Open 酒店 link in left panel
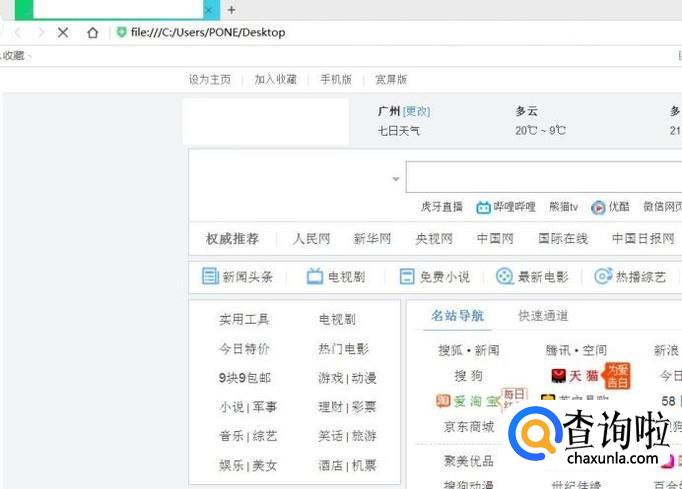Screen dimensions: 682x489 [331, 466]
